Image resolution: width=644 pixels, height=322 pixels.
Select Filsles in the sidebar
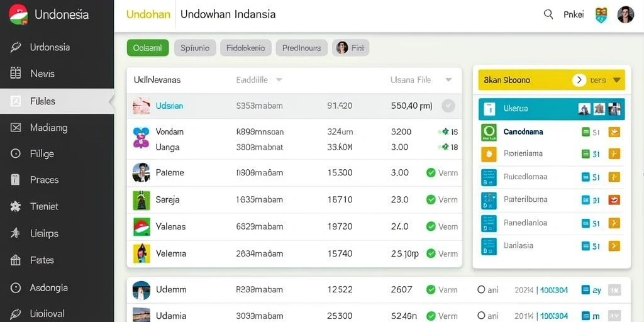click(x=57, y=101)
